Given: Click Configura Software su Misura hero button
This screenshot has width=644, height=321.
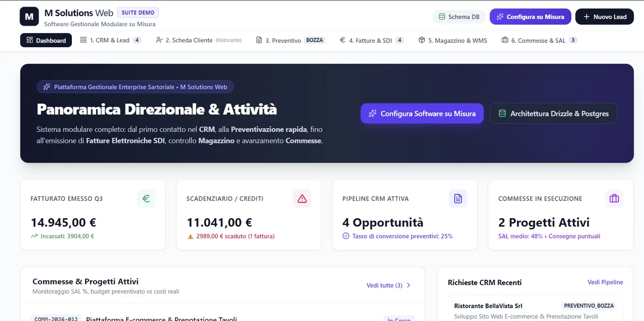Looking at the screenshot, I should pos(422,114).
